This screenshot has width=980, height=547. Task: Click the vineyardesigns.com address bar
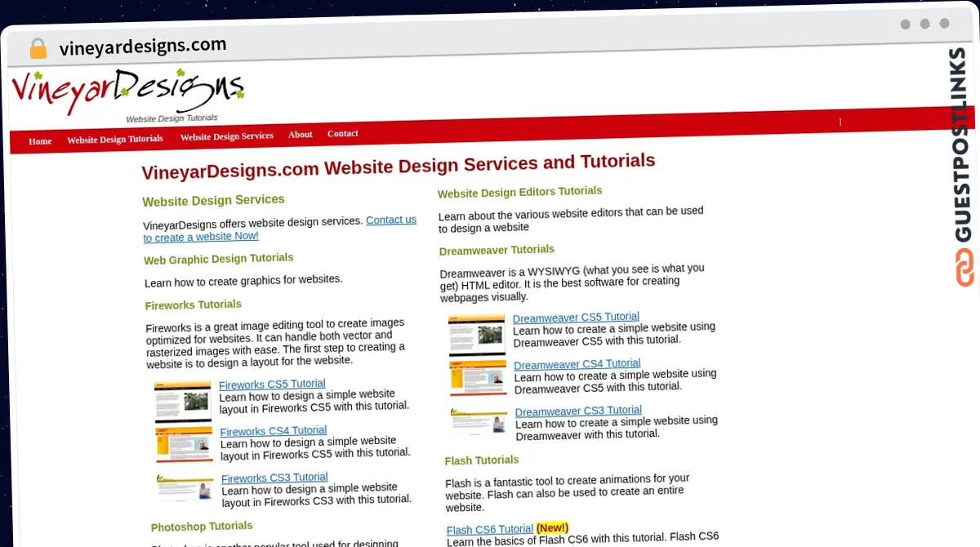[x=143, y=45]
